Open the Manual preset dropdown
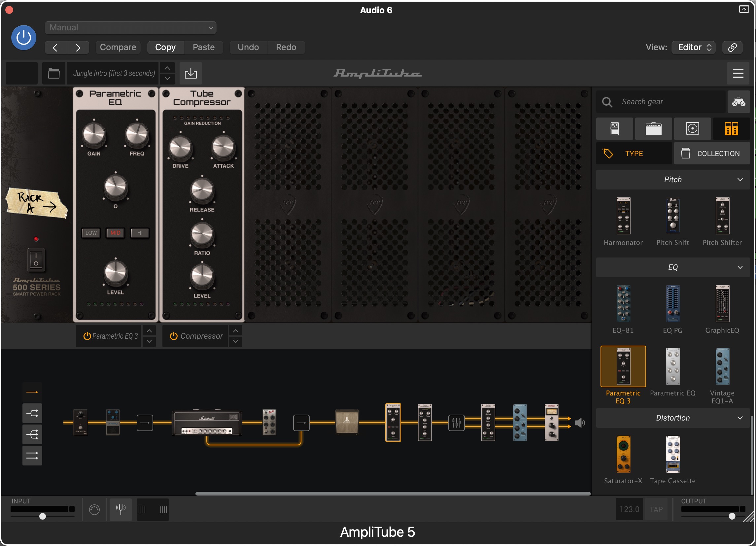The height and width of the screenshot is (546, 756). click(x=131, y=28)
